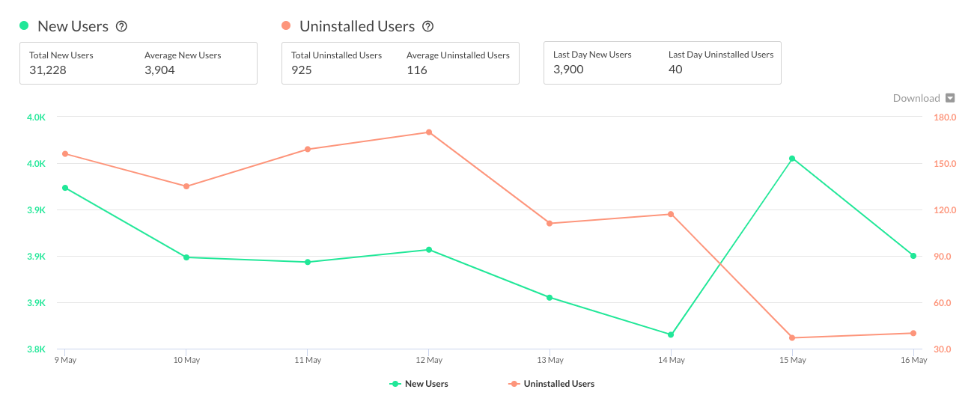Click the Download link text
Screen dimensions: 980x416
916,98
